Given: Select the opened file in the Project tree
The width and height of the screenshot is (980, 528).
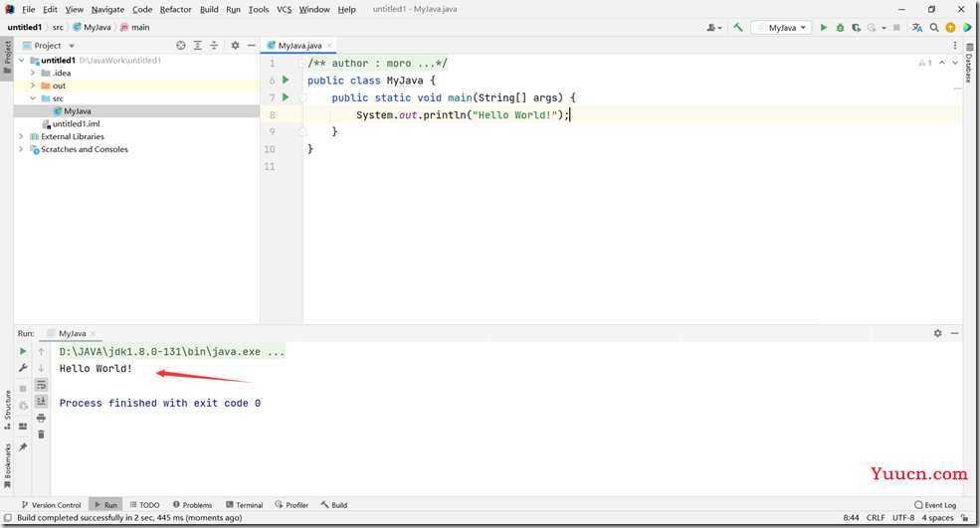Looking at the screenshot, I should pos(181,46).
